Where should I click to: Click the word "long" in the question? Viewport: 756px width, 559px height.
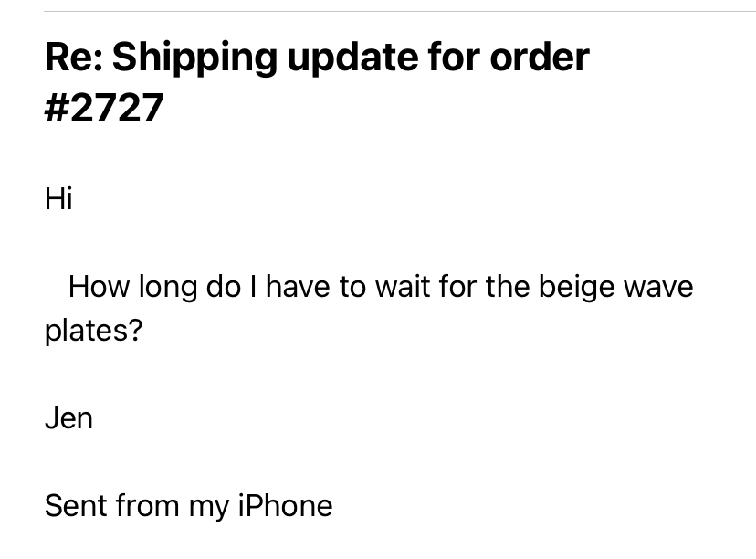[x=168, y=289]
